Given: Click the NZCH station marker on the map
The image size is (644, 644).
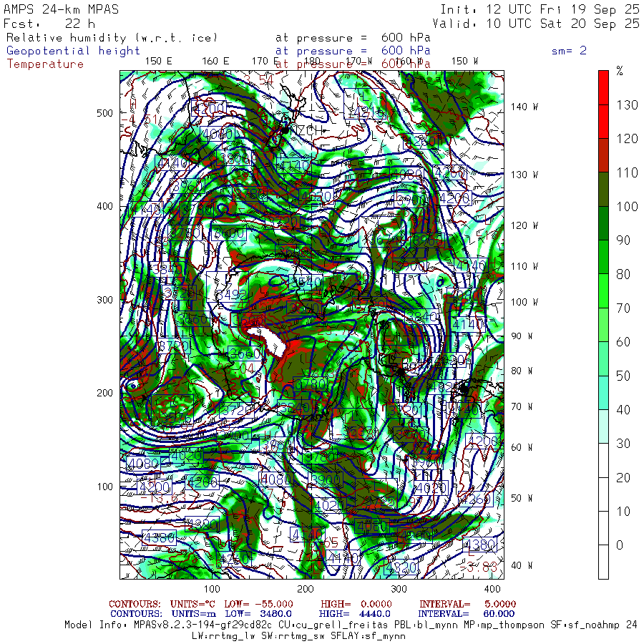Looking at the screenshot, I should tap(285, 130).
